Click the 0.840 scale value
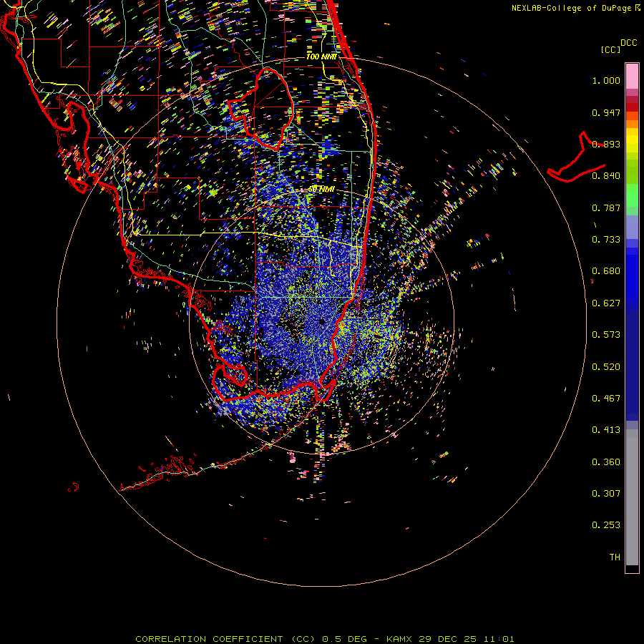Viewport: 644px width, 644px height. click(606, 176)
